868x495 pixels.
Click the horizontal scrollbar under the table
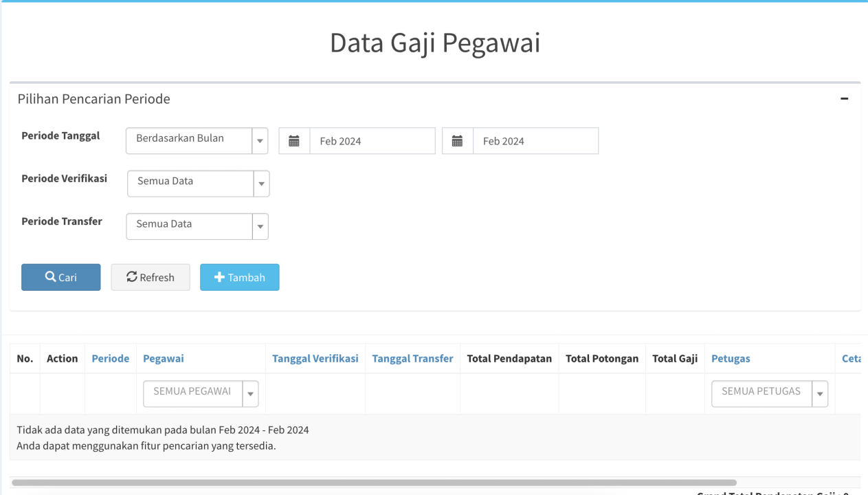(374, 483)
